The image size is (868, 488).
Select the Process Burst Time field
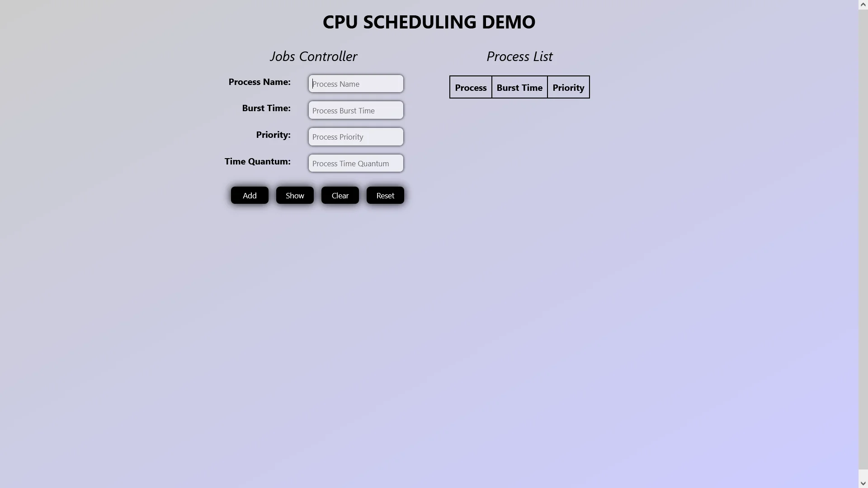[355, 110]
